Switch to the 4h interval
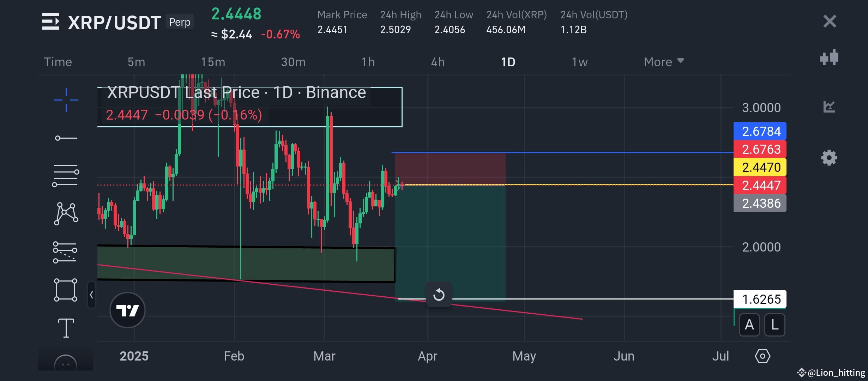Screen dimensions: 868x381 438,62
